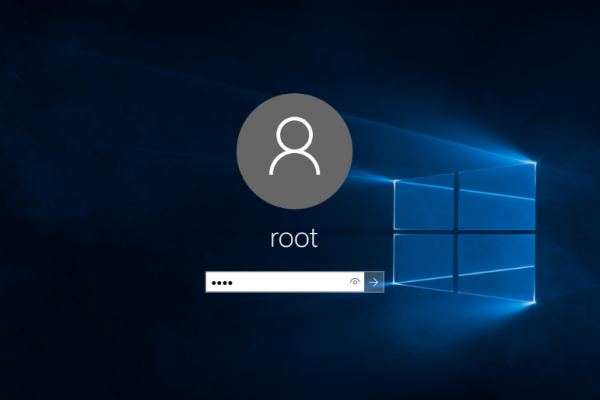This screenshot has width=600, height=400.
Task: Click the head of the user silhouette
Action: coord(294,133)
